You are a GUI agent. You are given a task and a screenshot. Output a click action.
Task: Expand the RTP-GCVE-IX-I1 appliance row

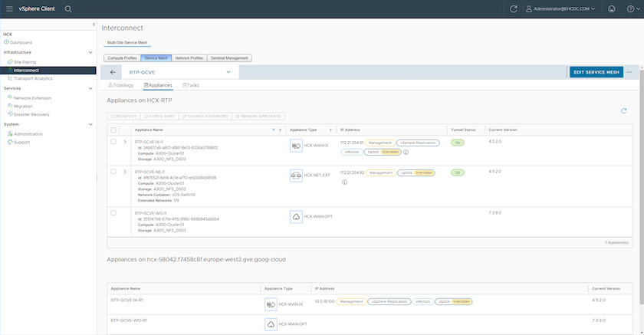tap(124, 141)
